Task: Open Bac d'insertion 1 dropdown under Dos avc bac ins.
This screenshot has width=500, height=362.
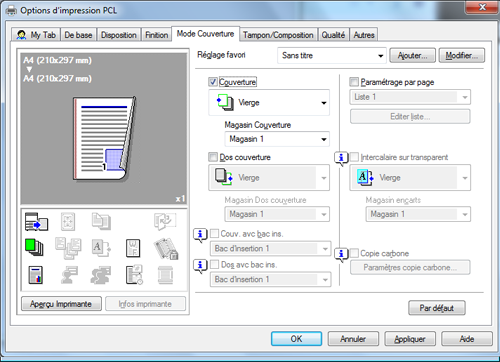Action: (x=271, y=279)
